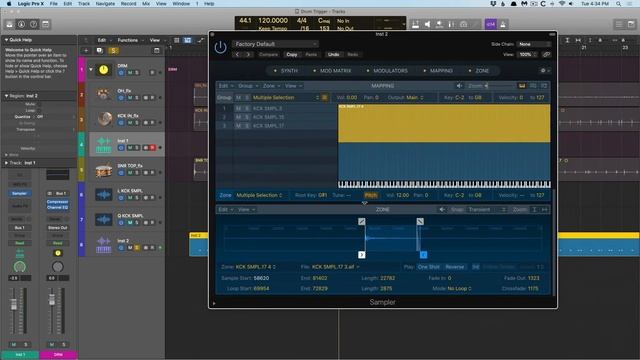Go to previous preset arrow in Sampler
This screenshot has height=360, width=640.
(238, 54)
